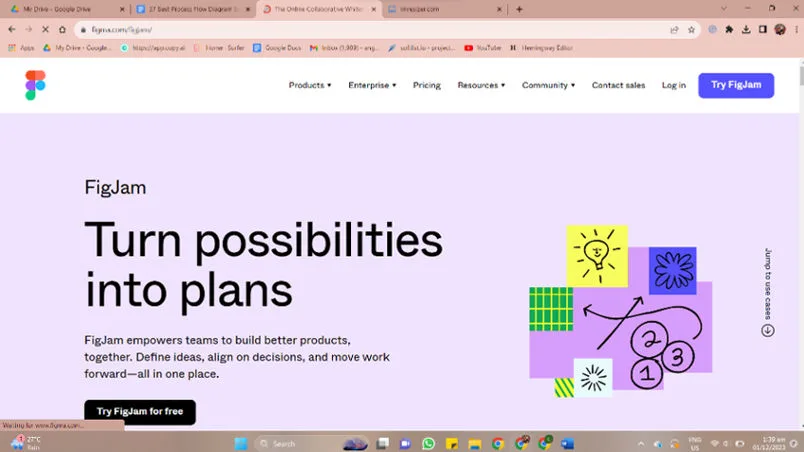Open Sticky Notes from the taskbar

click(x=452, y=443)
